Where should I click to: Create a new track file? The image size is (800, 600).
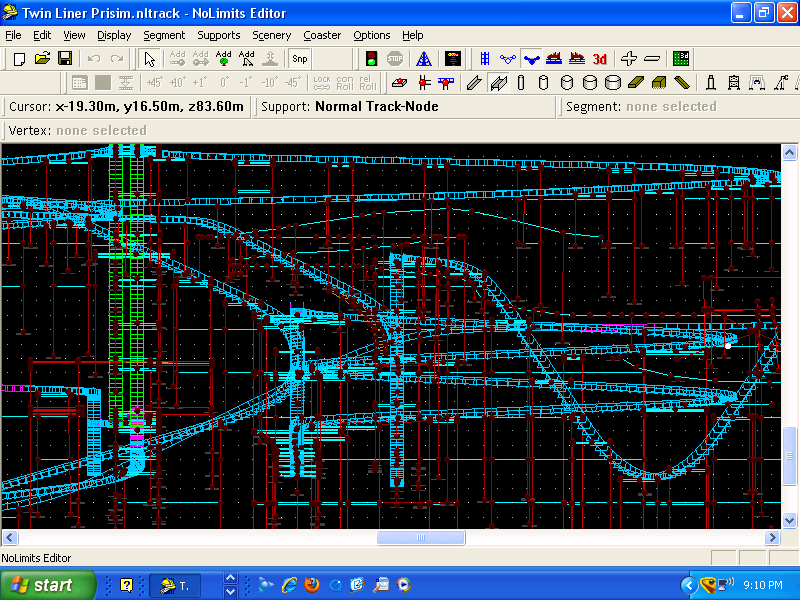19,59
